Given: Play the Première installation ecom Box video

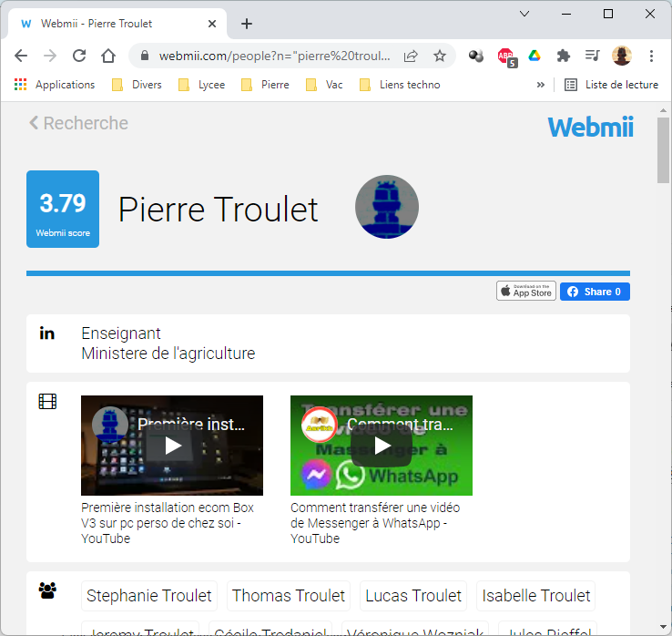Looking at the screenshot, I should point(172,446).
